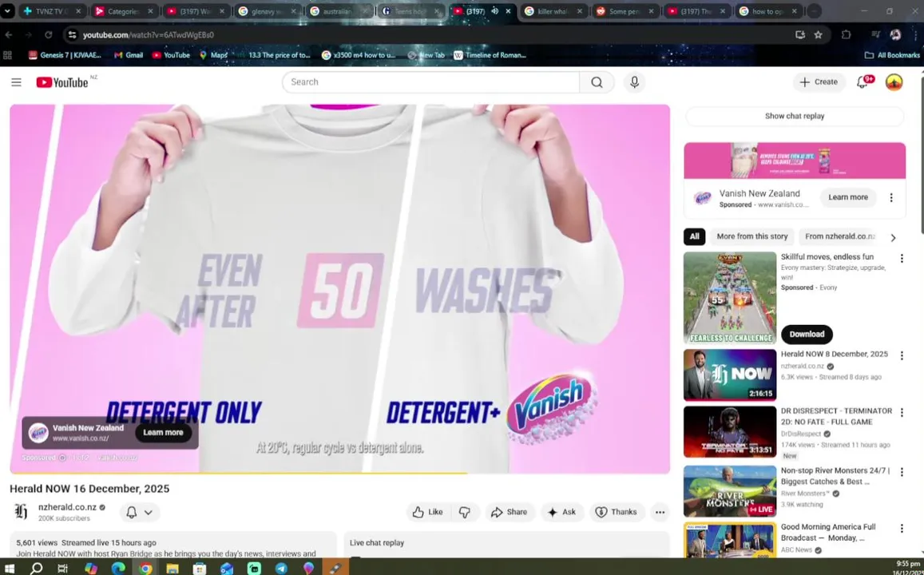Image resolution: width=924 pixels, height=575 pixels.
Task: Open the apps grid in bookmarks bar
Action: coord(8,55)
